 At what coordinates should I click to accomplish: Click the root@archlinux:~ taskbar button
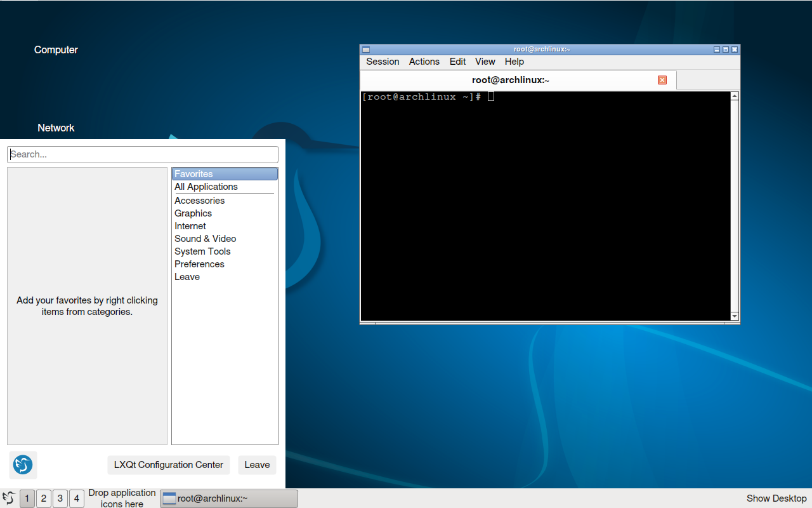click(x=229, y=498)
